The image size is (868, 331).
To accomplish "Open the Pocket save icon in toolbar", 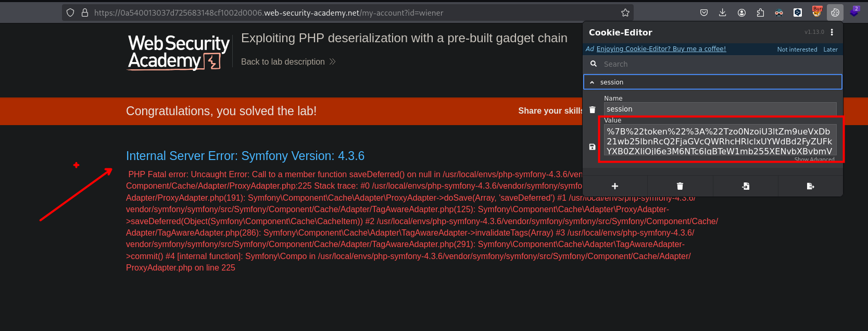I will [704, 13].
